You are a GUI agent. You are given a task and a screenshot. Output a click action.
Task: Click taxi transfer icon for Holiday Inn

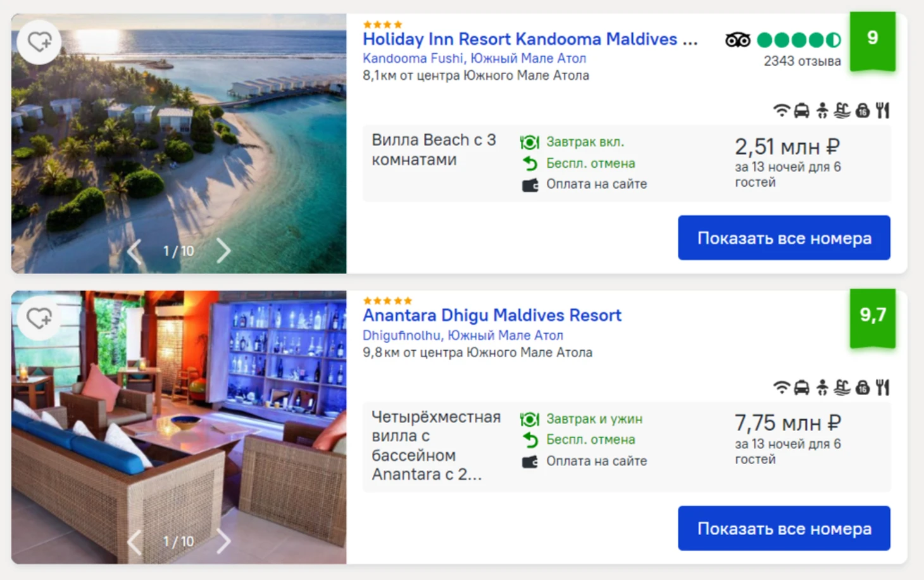coord(802,111)
